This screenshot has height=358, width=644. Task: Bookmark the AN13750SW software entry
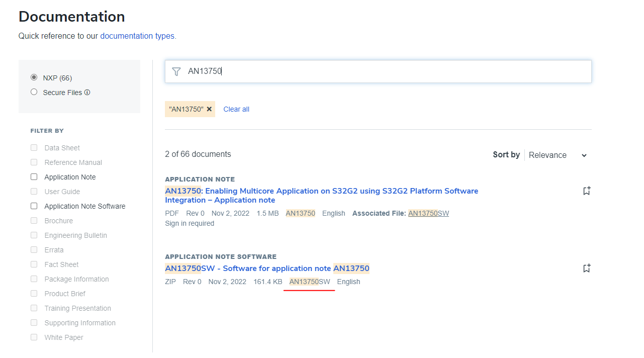[586, 268]
